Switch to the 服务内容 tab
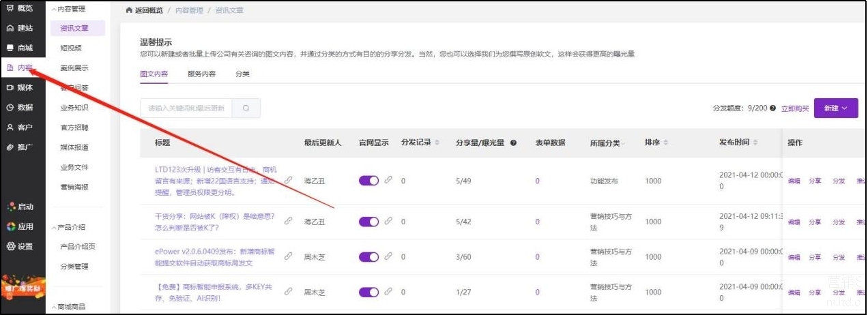This screenshot has width=868, height=315. point(201,74)
